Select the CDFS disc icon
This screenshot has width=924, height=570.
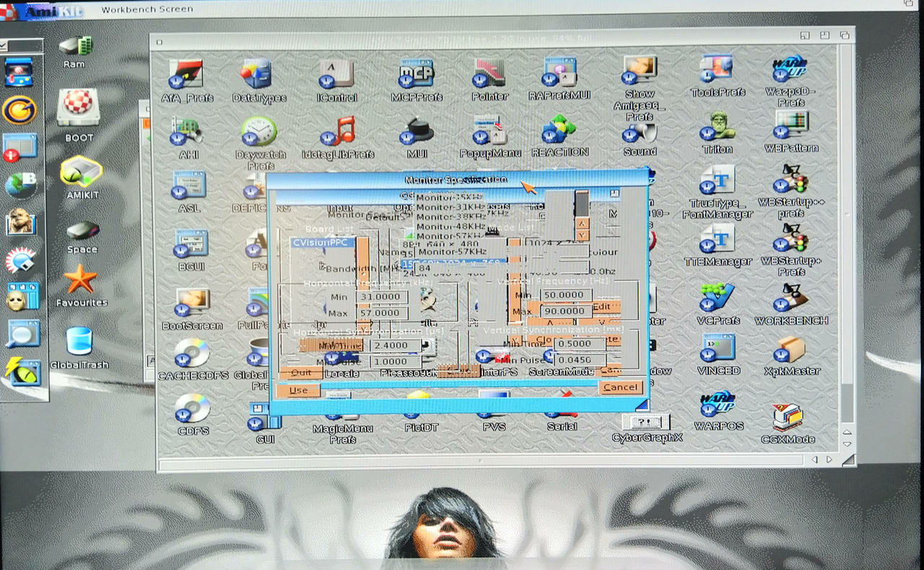pos(192,409)
